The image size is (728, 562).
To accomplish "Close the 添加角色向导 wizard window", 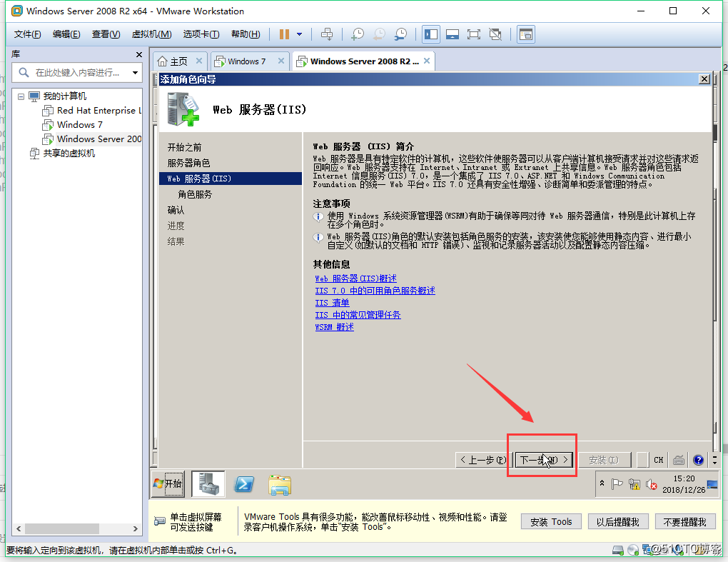I will [x=704, y=79].
